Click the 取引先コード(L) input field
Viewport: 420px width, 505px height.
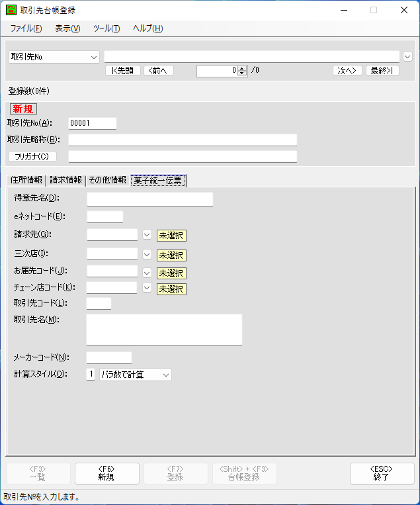[x=99, y=304]
